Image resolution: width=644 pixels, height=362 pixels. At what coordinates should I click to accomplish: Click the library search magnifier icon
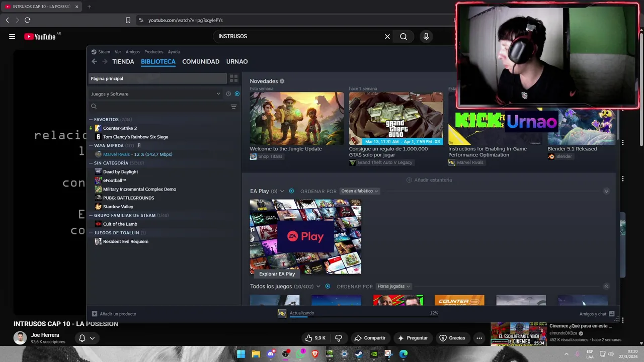tap(94, 107)
